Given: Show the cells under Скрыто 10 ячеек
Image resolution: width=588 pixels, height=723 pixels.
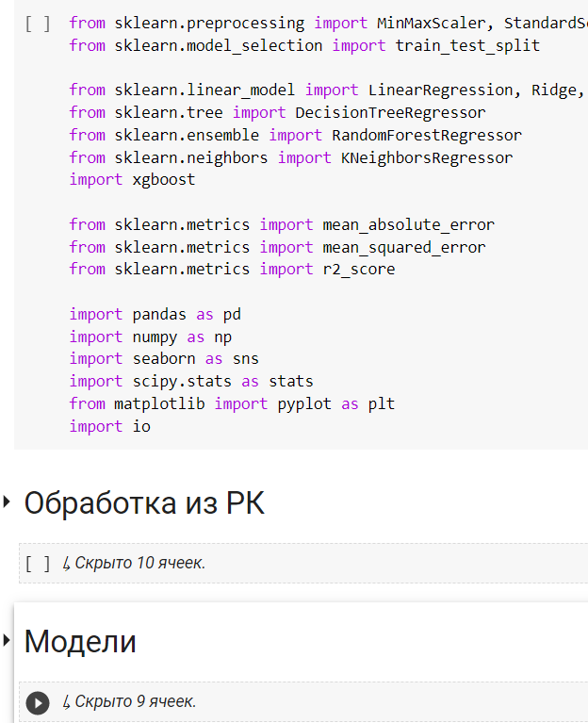Looking at the screenshot, I should (139, 564).
